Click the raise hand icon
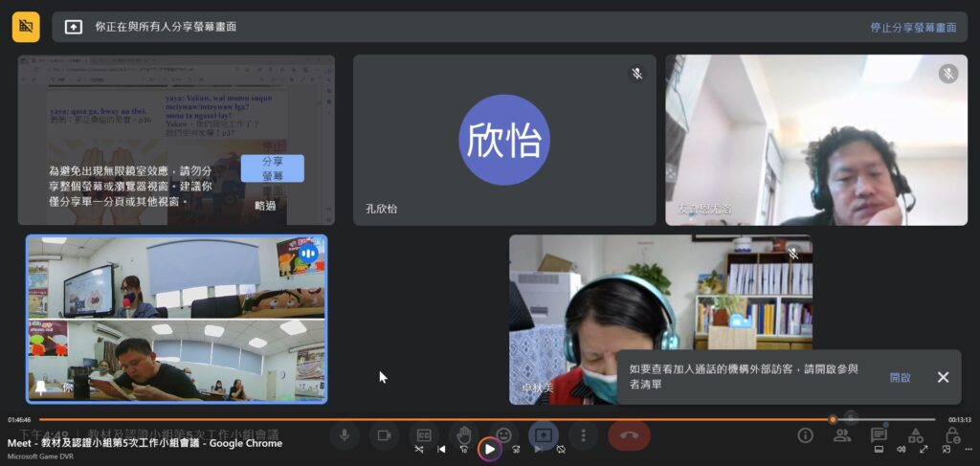980x466 pixels. (x=464, y=435)
